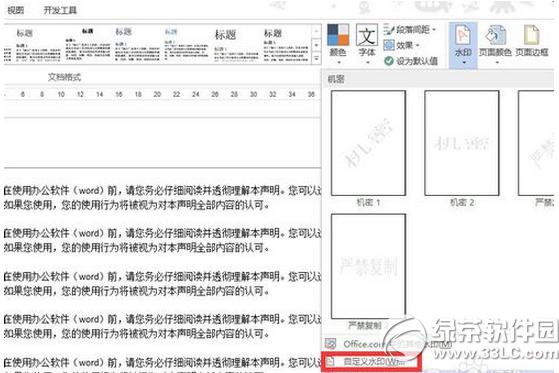Click 设为默认值 button
Viewport: 559px width, 373px height.
pos(411,61)
